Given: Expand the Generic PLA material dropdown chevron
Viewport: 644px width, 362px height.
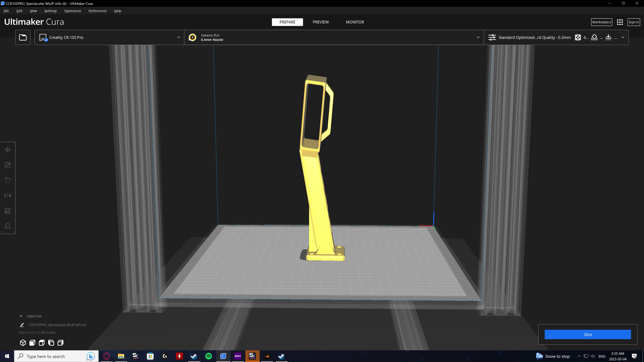Looking at the screenshot, I should point(478,38).
